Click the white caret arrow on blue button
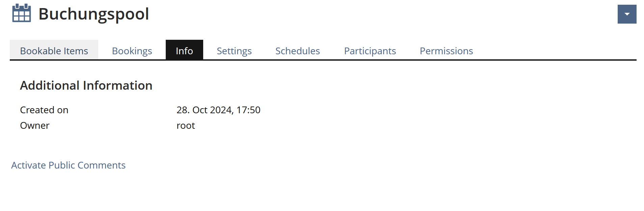Viewport: 644px width, 211px height. click(627, 14)
